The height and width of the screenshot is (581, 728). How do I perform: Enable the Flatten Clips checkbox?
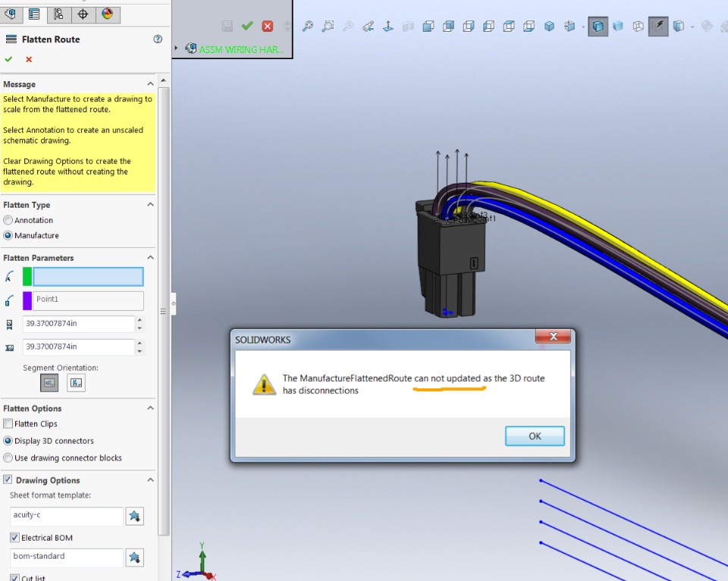tap(8, 423)
